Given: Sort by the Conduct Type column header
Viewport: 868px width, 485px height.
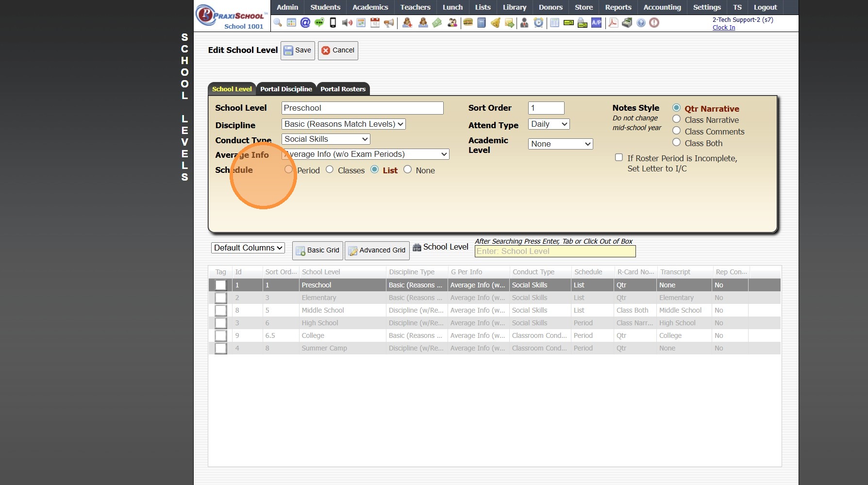Looking at the screenshot, I should click(x=540, y=272).
